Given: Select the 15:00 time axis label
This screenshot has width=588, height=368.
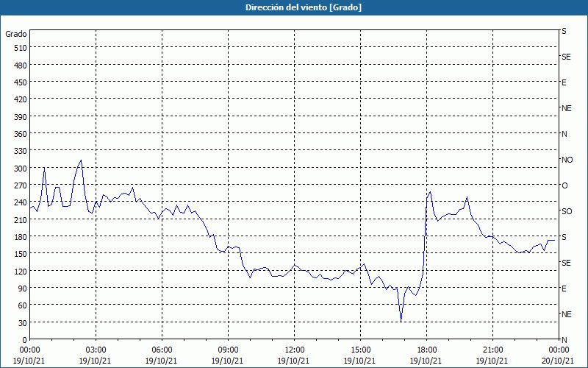Looking at the screenshot, I should coord(360,350).
